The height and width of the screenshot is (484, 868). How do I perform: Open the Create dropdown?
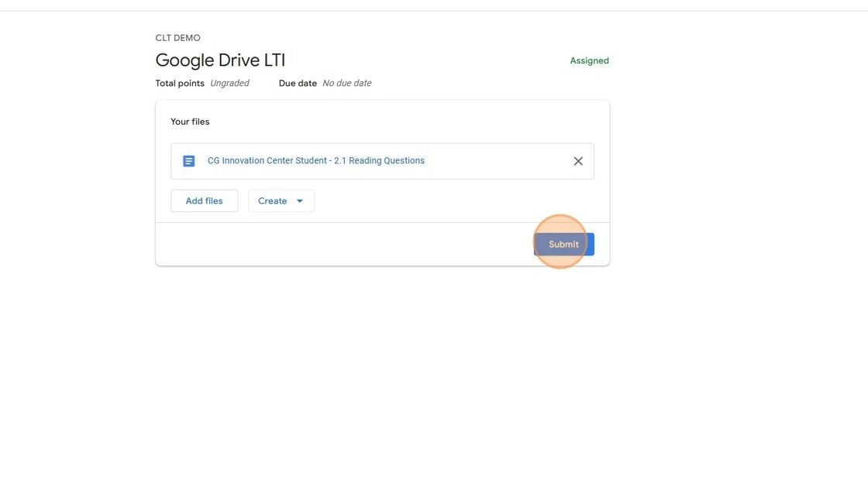tap(281, 201)
